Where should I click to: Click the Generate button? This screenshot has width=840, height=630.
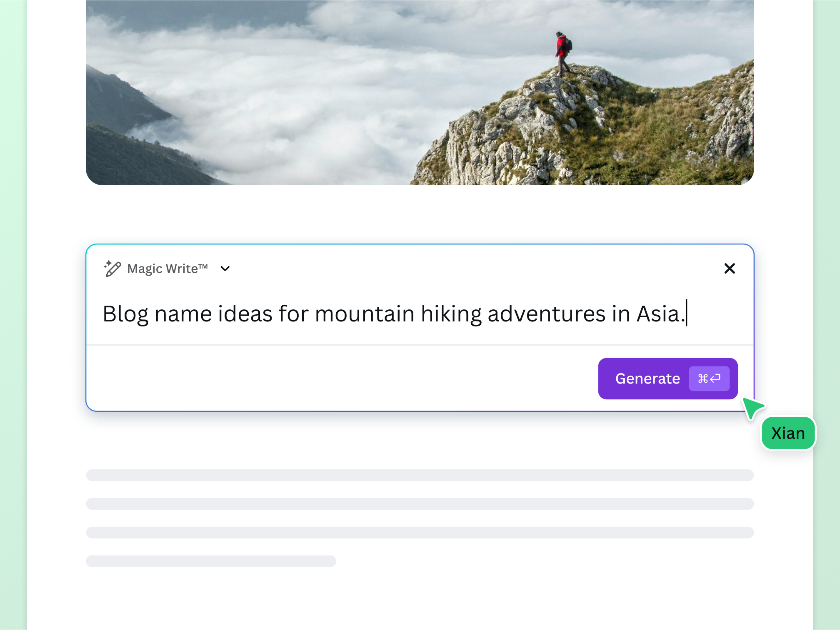[647, 378]
